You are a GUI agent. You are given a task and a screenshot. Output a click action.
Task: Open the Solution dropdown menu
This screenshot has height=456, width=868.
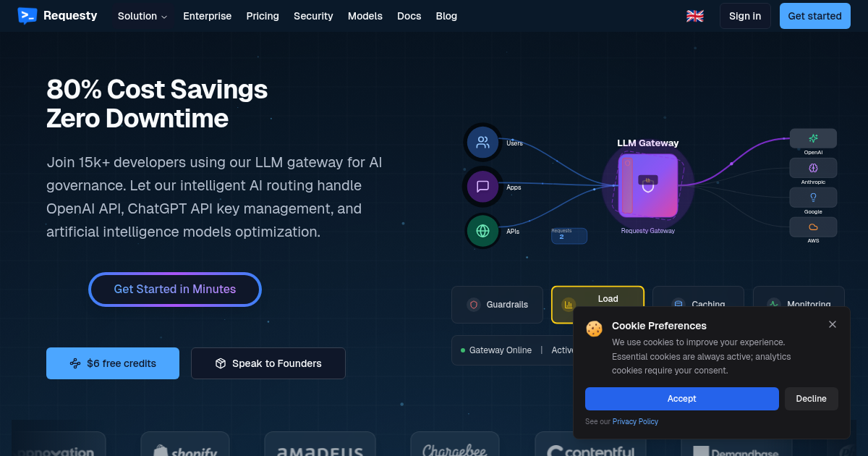tap(142, 16)
